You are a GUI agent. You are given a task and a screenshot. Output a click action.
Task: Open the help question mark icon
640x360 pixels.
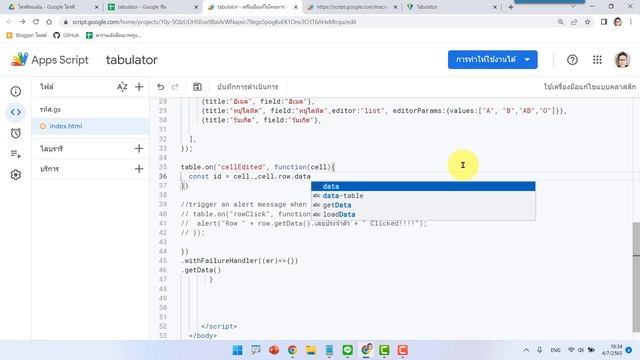572,60
